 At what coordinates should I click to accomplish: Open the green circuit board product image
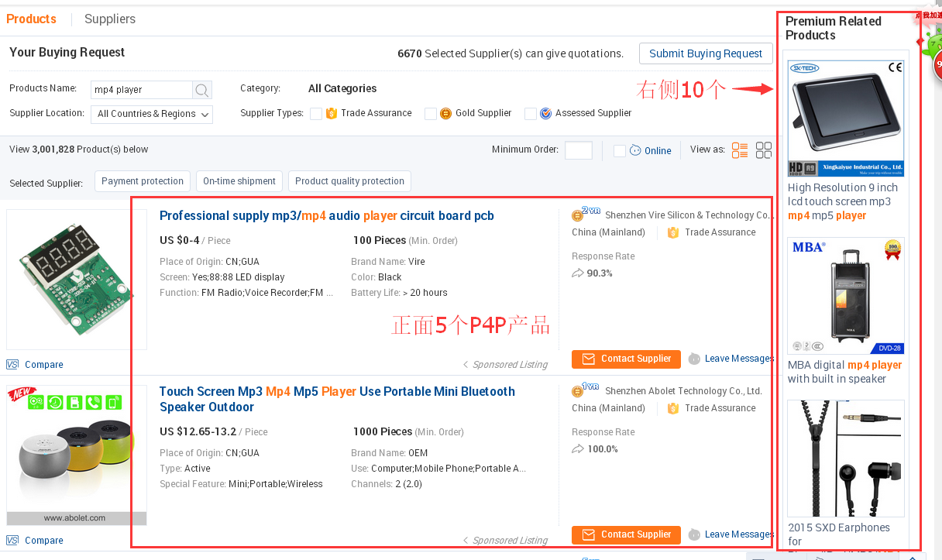[76, 280]
